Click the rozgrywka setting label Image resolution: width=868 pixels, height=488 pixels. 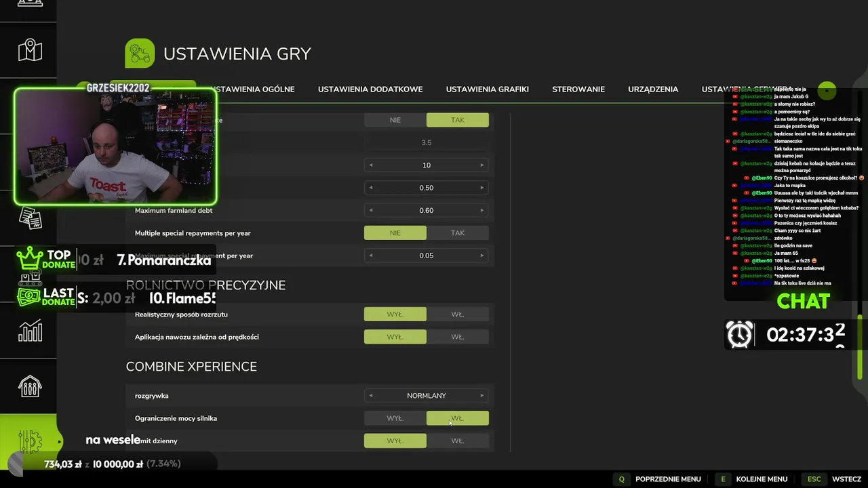point(152,396)
